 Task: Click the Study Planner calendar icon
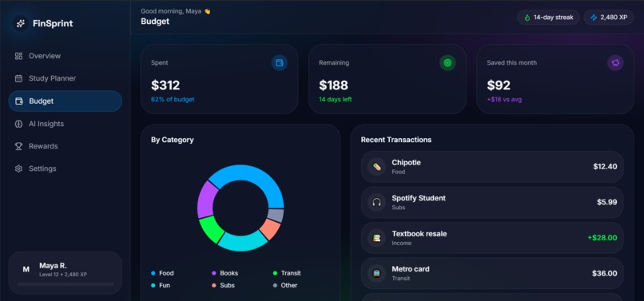pyautogui.click(x=18, y=78)
